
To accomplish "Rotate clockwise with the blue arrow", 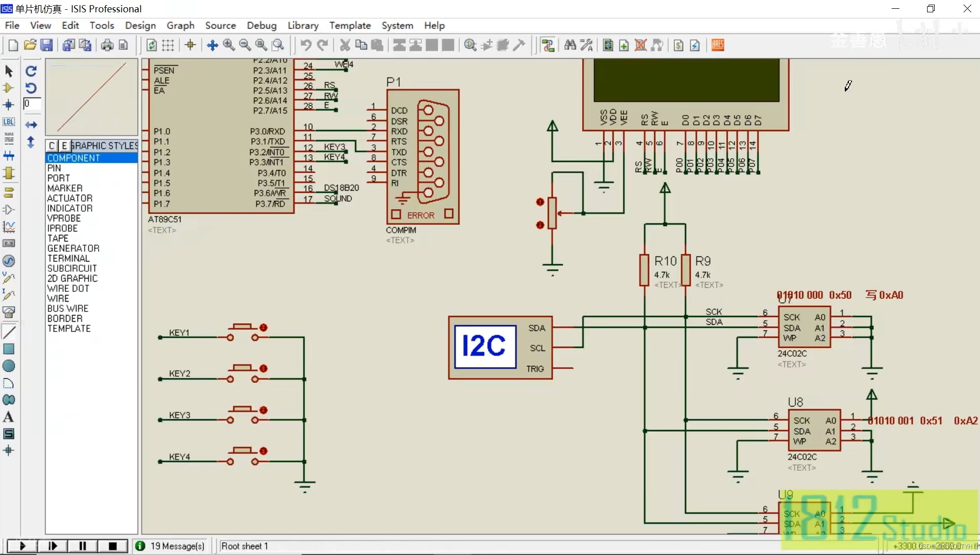I will pos(31,71).
